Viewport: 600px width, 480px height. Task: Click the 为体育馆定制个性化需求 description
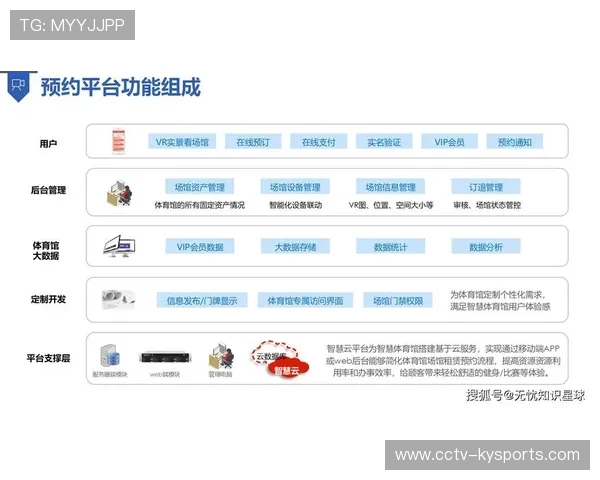500,300
